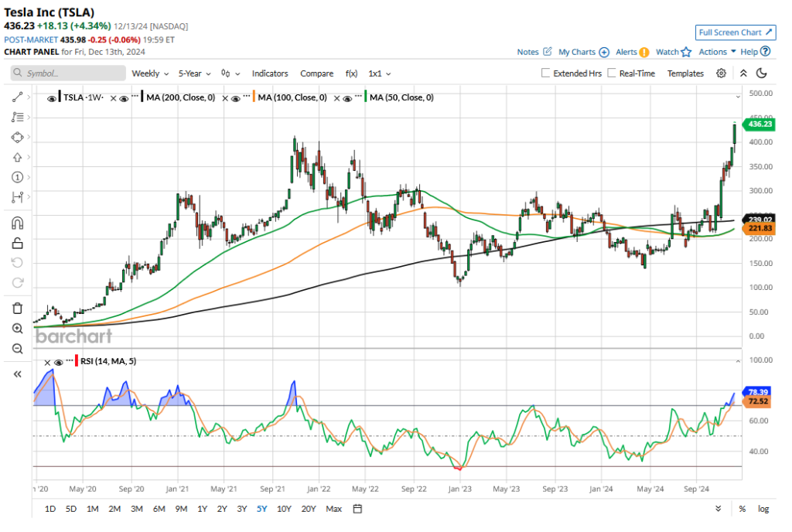Click the green MA 50 color swatch

(x=365, y=98)
